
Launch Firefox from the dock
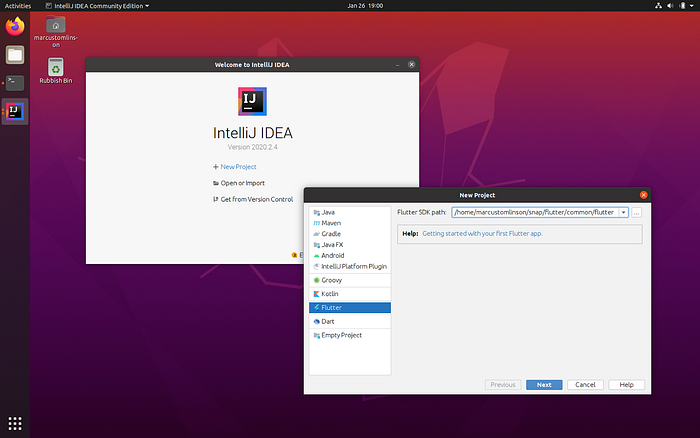[15, 26]
